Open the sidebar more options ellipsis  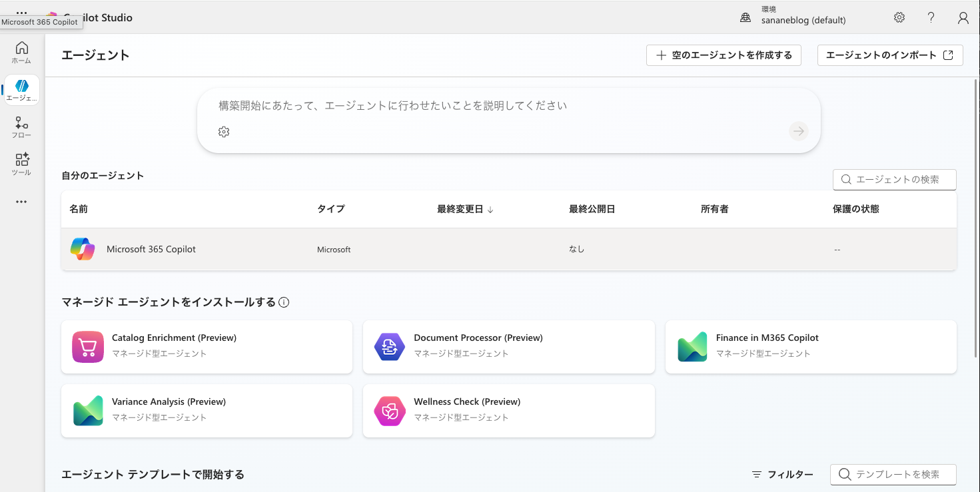pos(22,202)
